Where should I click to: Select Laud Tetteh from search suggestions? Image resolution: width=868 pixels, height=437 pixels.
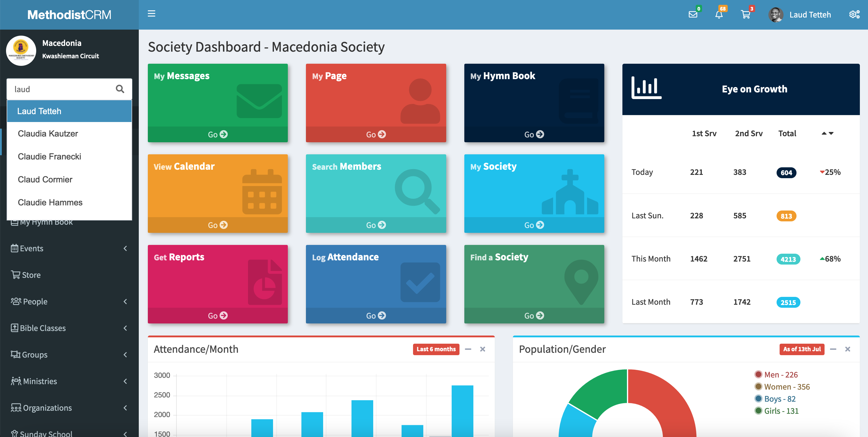(x=69, y=111)
